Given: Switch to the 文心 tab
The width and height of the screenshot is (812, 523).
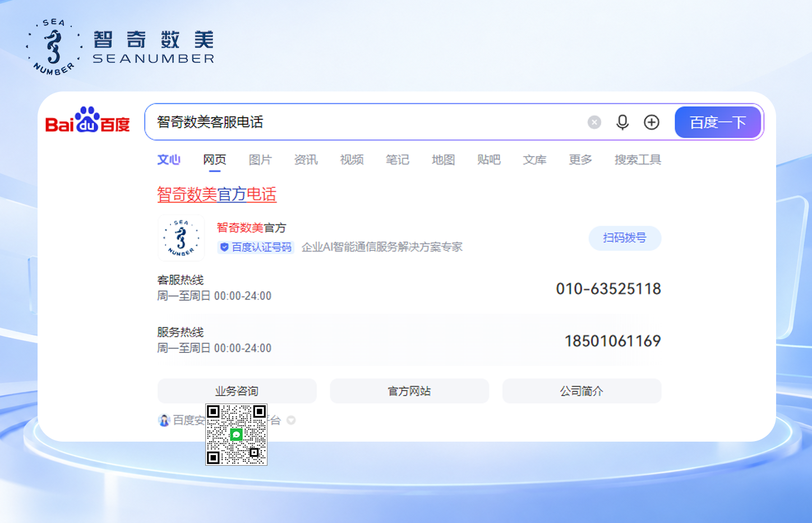Looking at the screenshot, I should click(x=169, y=160).
